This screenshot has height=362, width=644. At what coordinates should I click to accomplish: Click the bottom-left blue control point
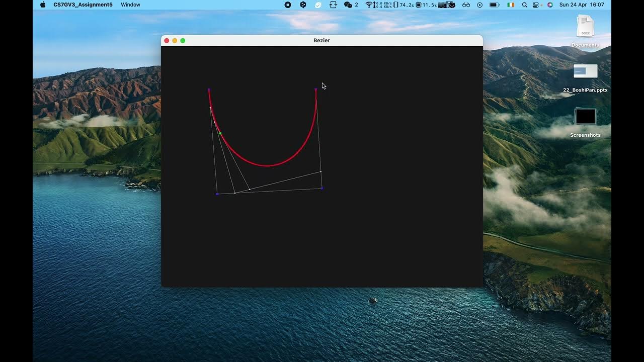point(217,194)
